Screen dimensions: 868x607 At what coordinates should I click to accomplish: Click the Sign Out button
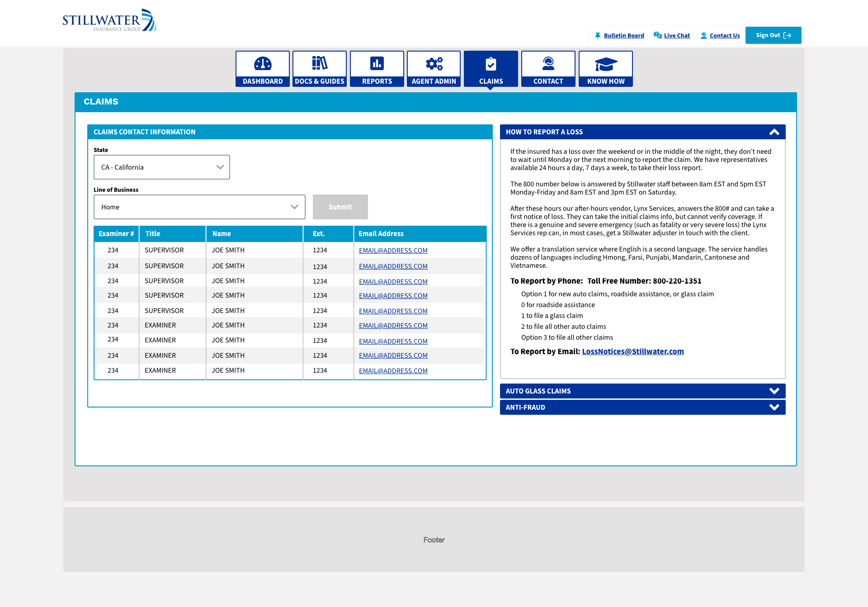click(773, 35)
